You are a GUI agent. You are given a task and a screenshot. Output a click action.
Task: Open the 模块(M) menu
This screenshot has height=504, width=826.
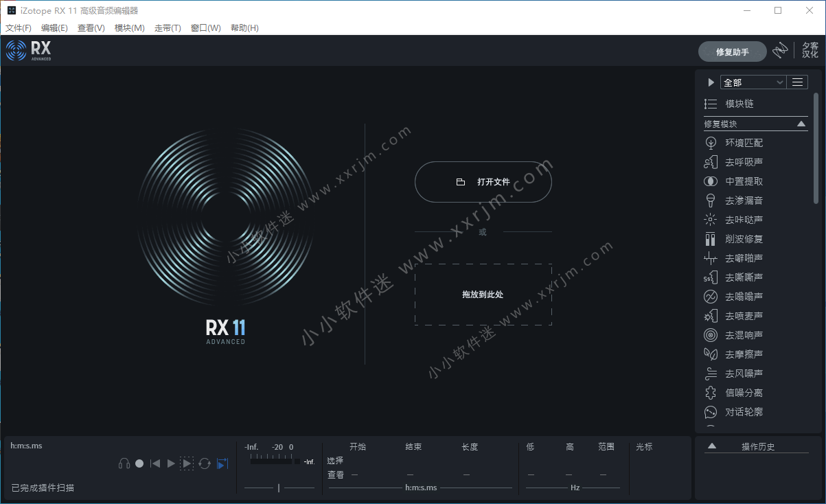(129, 28)
